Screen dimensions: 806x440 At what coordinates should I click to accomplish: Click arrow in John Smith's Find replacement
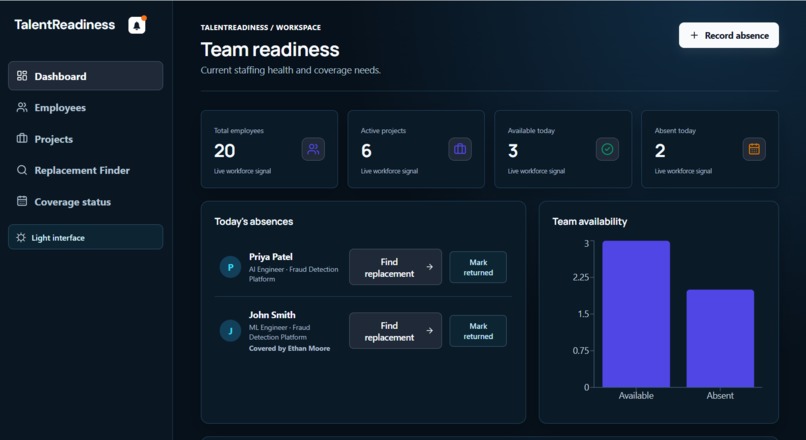(x=429, y=331)
